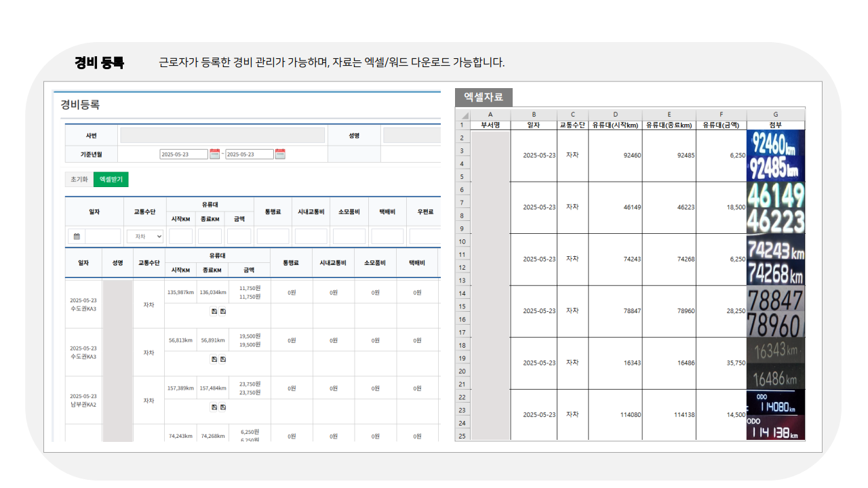Open the attachment icon under the 56,813km row
Viewport: 868px width, 488px height.
pyautogui.click(x=213, y=358)
